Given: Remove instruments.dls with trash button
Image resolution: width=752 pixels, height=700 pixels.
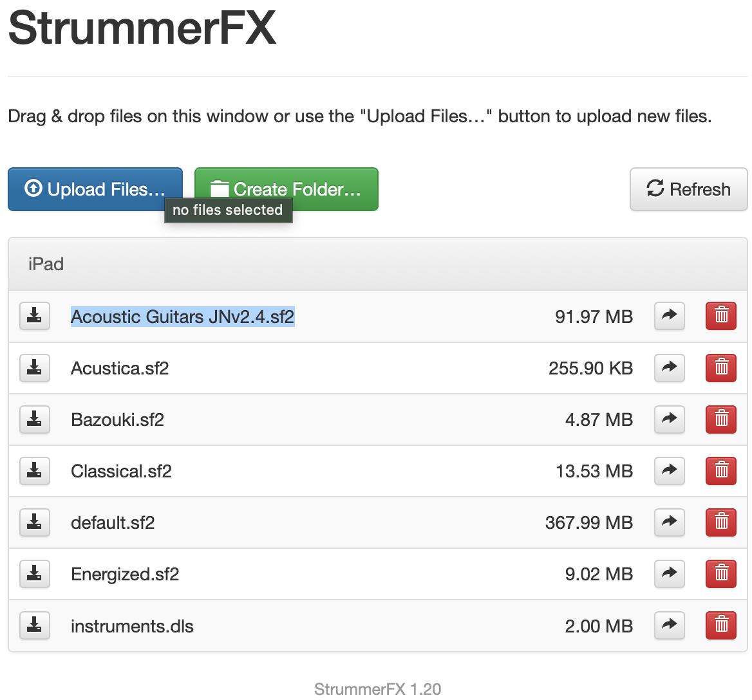Looking at the screenshot, I should [x=720, y=625].
